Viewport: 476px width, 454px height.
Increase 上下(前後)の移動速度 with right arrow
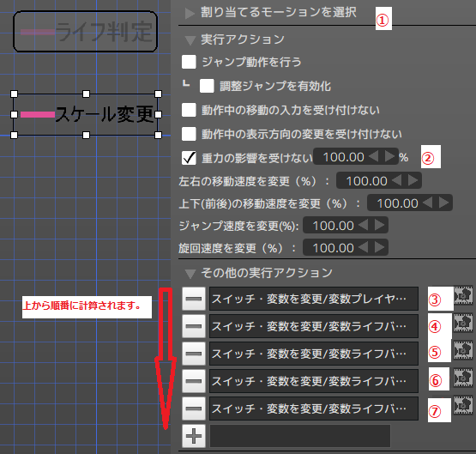point(443,203)
